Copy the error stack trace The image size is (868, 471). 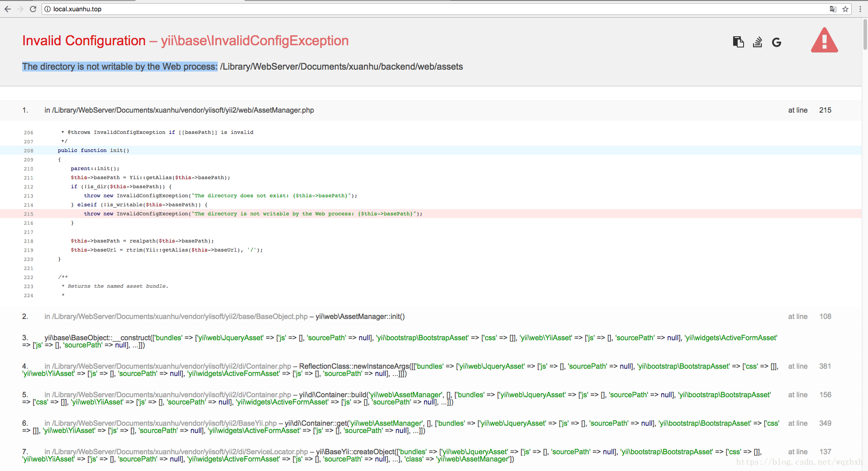738,42
